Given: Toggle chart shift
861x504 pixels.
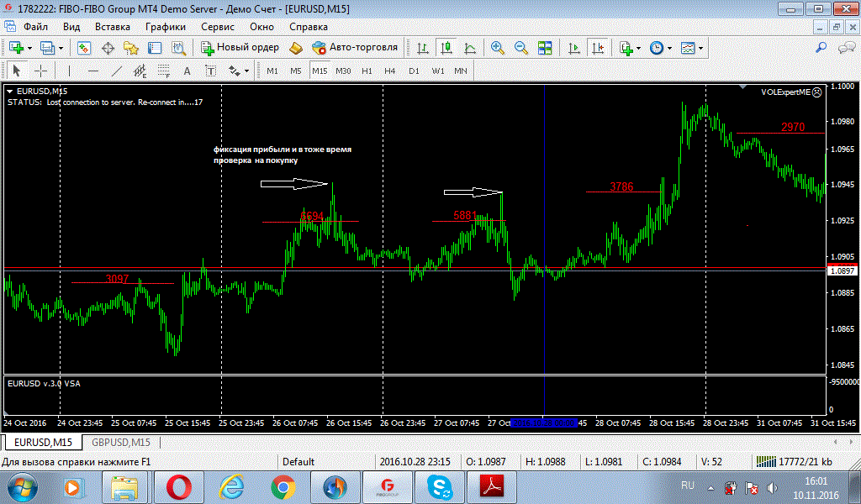Looking at the screenshot, I should (x=598, y=48).
